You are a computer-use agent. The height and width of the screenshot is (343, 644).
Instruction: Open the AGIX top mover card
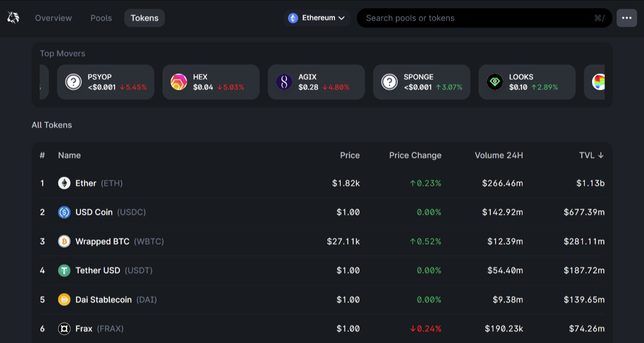pos(316,82)
